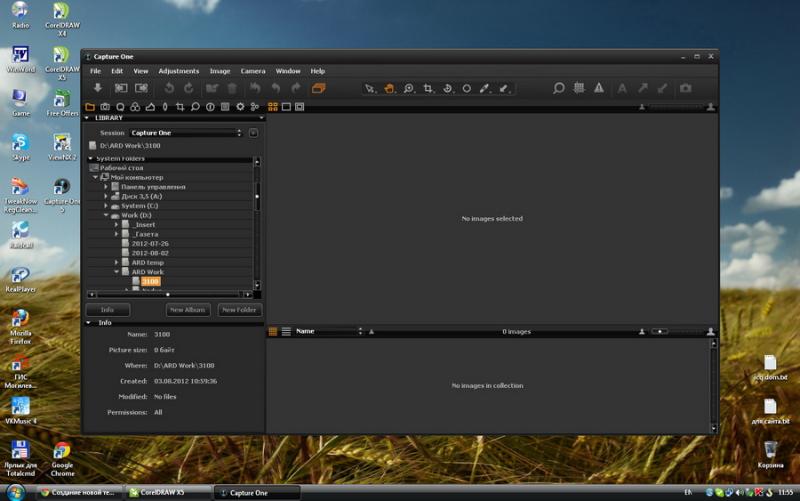Open the Adjustments menu
Viewport: 800px width, 501px height.
tap(179, 71)
